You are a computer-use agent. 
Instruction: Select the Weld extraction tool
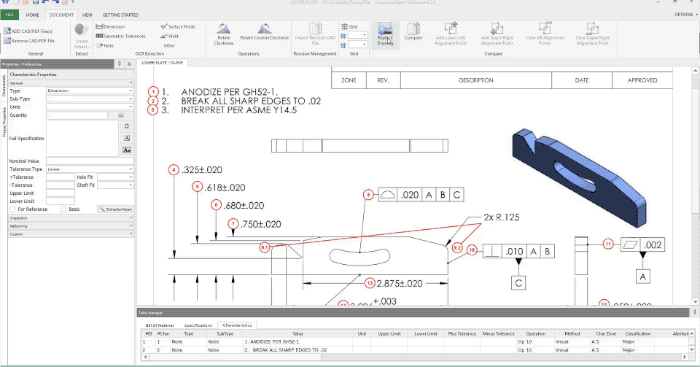[x=169, y=36]
